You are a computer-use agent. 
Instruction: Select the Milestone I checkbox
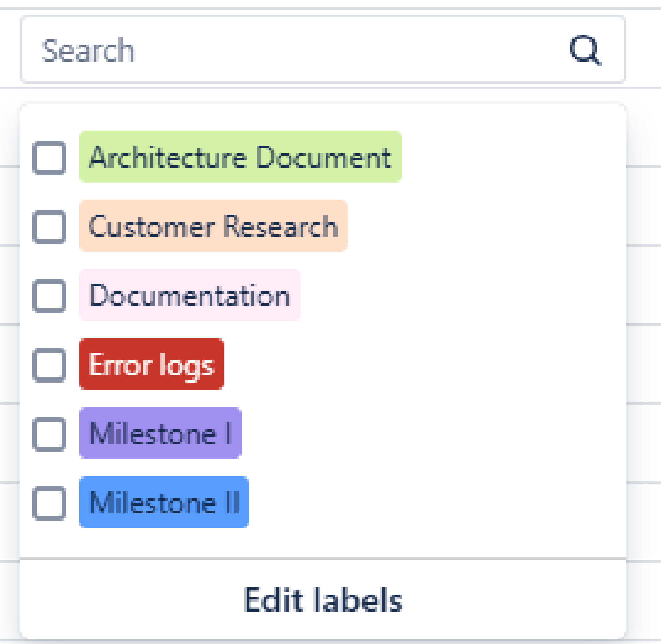[49, 434]
